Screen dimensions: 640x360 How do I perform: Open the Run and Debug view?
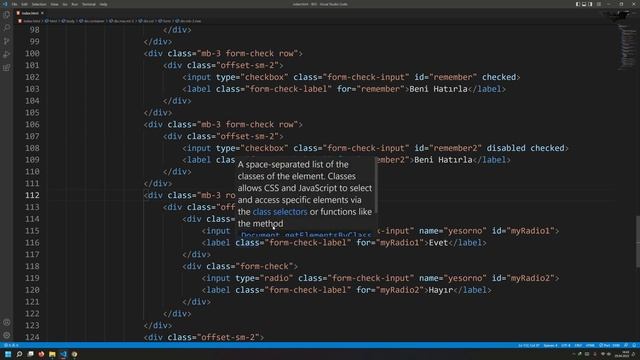7,54
